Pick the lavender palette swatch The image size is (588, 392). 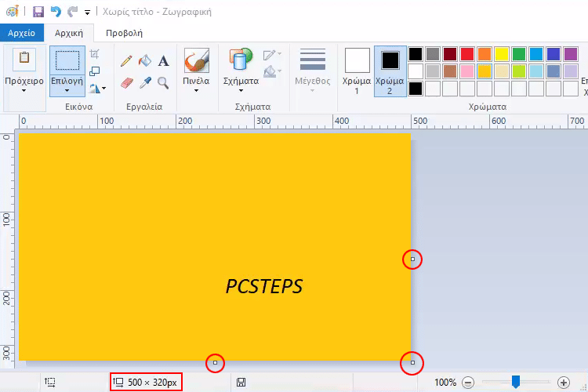pyautogui.click(x=571, y=71)
